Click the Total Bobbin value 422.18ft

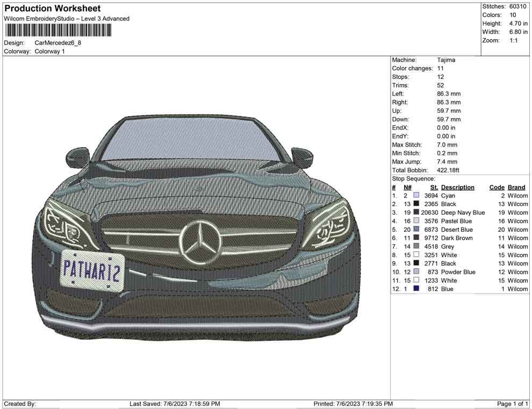[448, 170]
